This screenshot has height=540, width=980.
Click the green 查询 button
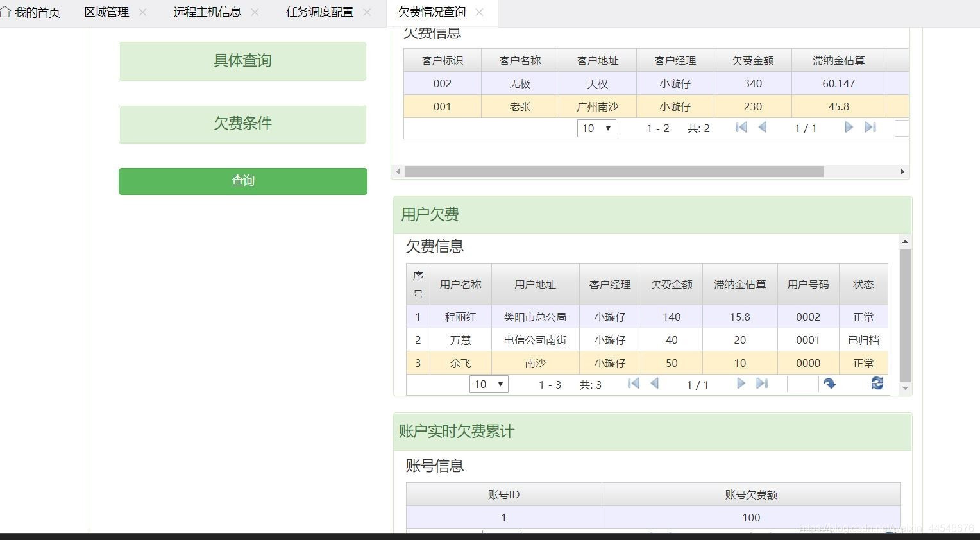coord(243,181)
